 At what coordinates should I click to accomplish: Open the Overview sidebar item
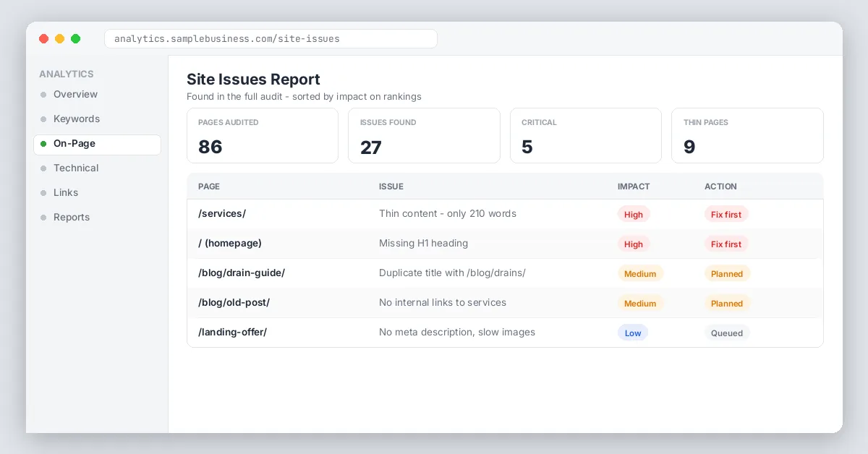pos(97,94)
